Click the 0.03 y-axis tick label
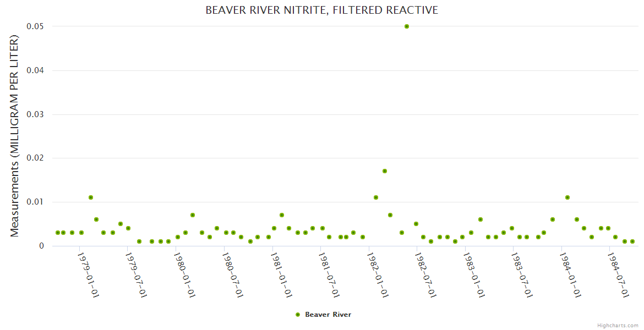The width and height of the screenshot is (644, 330). [x=36, y=114]
